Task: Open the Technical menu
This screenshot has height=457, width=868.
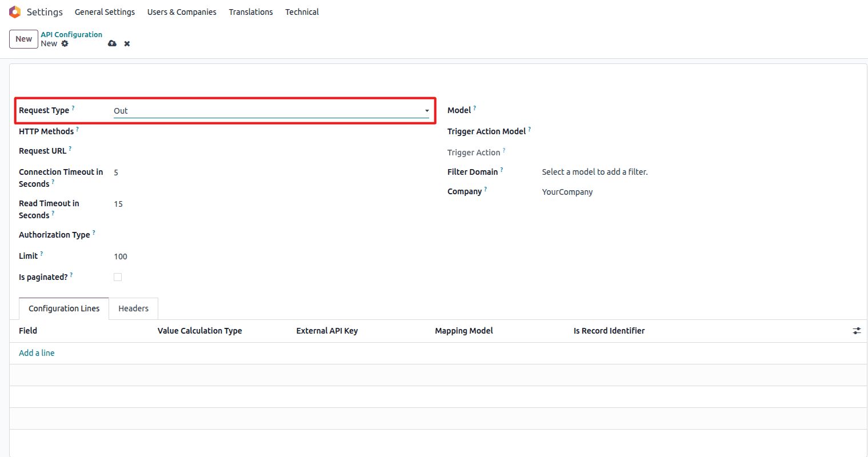Action: [302, 12]
